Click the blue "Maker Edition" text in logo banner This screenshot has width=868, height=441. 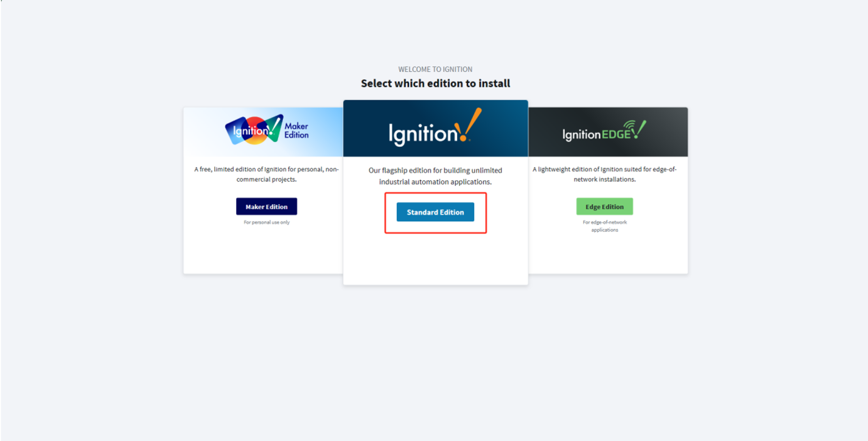coord(296,131)
